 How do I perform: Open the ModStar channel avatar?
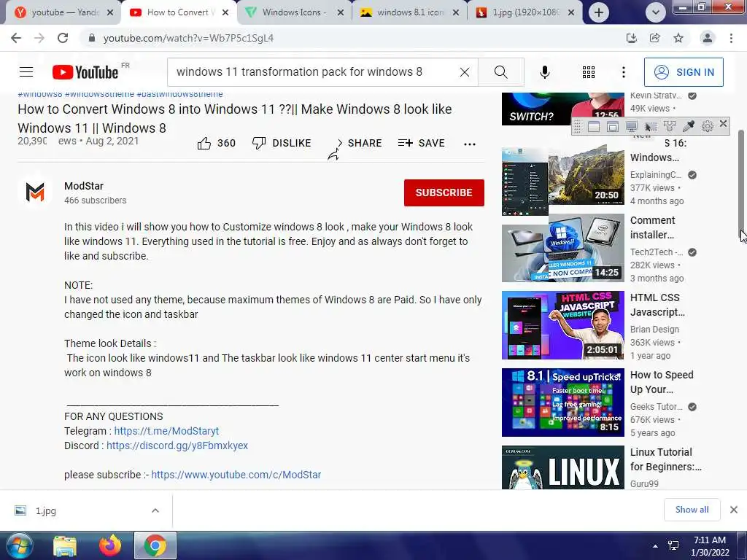(x=35, y=192)
